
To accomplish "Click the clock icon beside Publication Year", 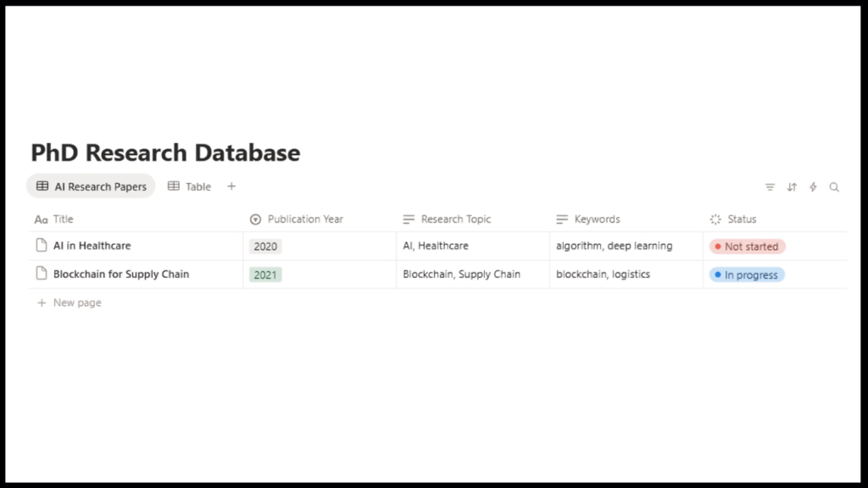I will click(x=255, y=219).
